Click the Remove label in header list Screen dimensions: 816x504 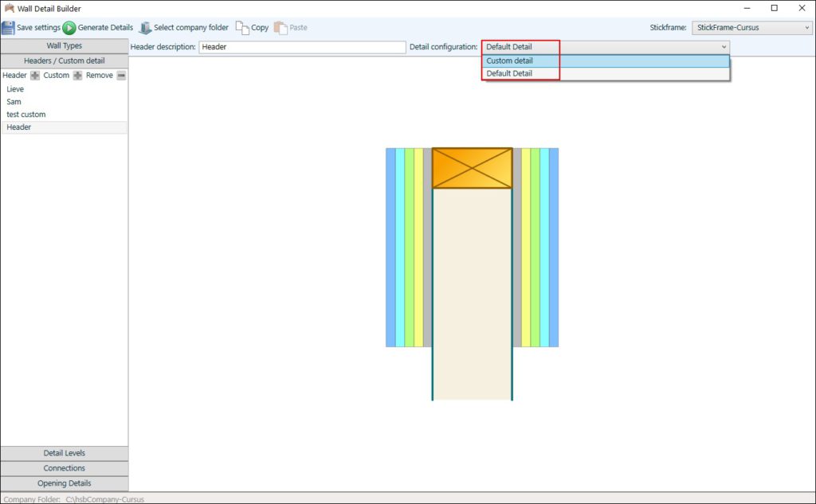pyautogui.click(x=100, y=76)
